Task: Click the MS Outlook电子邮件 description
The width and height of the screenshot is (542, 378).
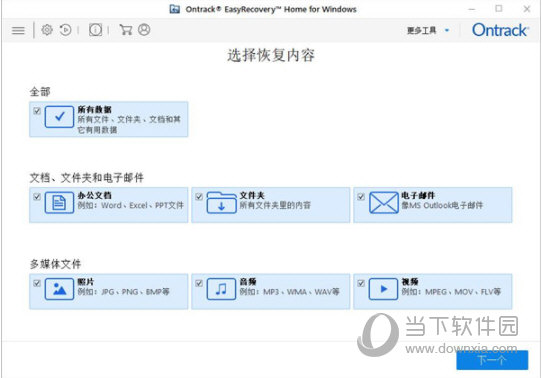Action: pos(442,205)
